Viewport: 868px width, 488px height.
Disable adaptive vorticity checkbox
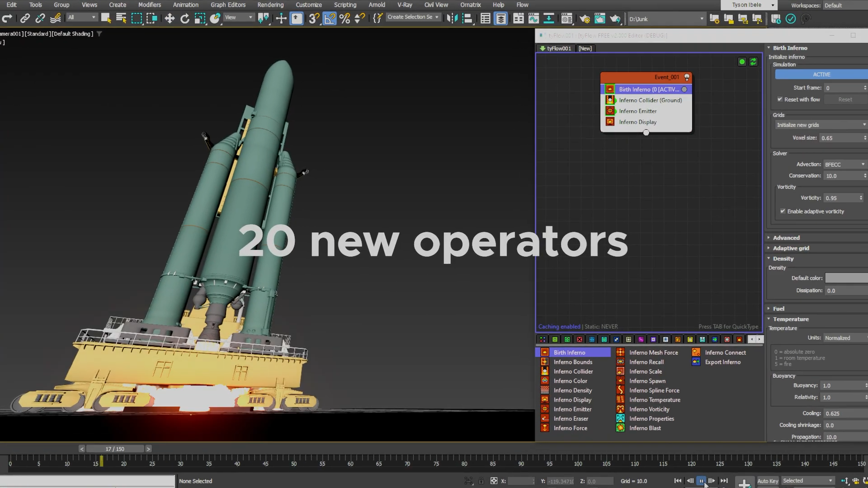[x=783, y=211]
